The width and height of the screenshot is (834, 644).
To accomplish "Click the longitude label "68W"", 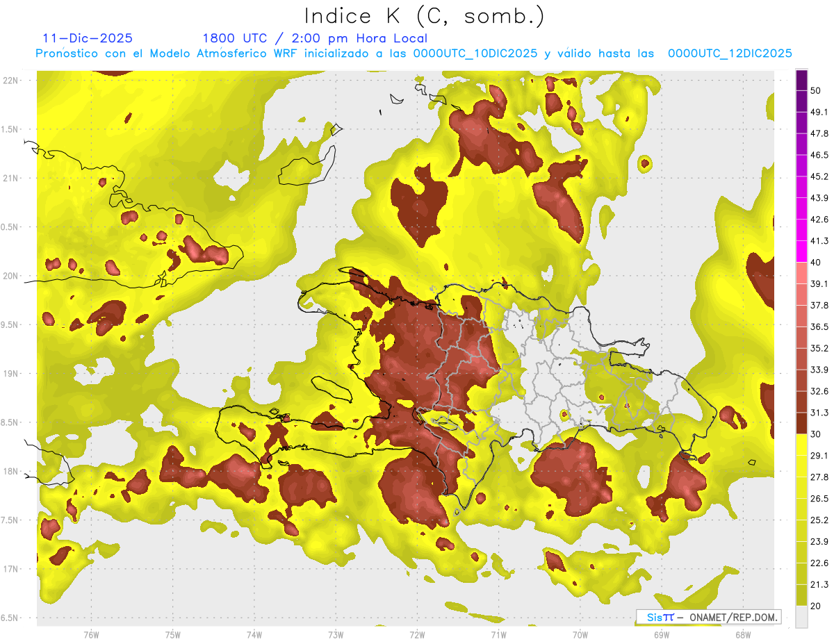I will point(743,635).
